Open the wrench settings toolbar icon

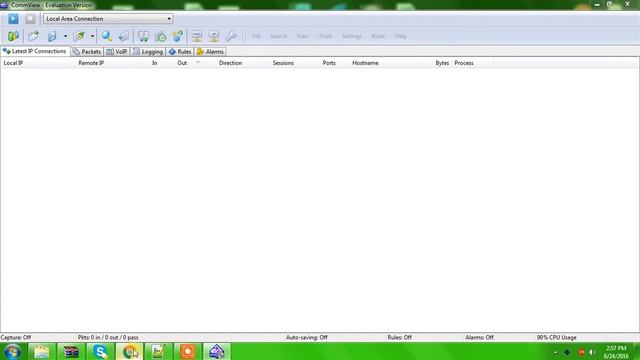click(231, 36)
